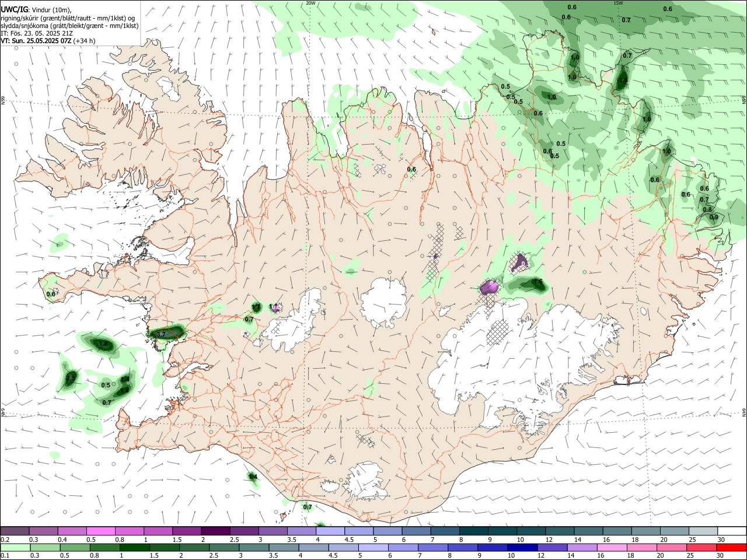Image resolution: width=747 pixels, height=560 pixels.
Task: Click the 'slydda/snjókoma' legend description line
Action: pyautogui.click(x=69, y=26)
